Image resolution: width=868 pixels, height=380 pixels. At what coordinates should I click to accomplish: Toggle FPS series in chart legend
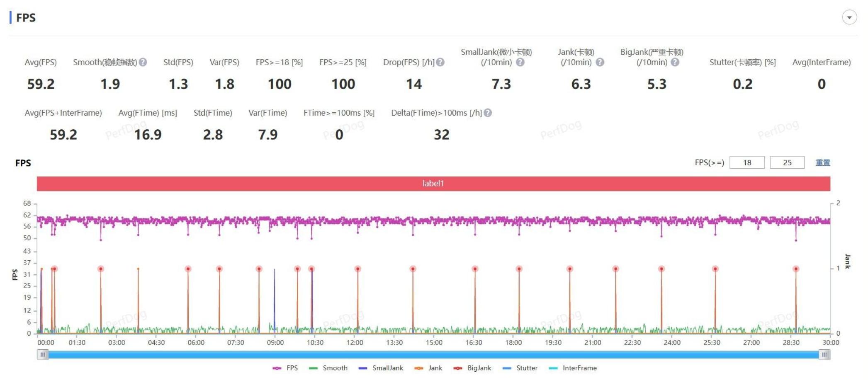pyautogui.click(x=285, y=368)
